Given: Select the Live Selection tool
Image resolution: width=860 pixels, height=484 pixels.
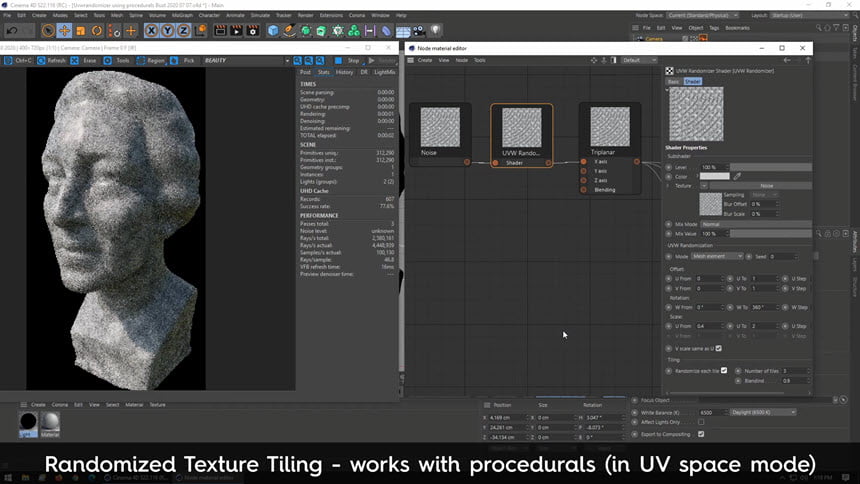Looking at the screenshot, I should pos(48,31).
